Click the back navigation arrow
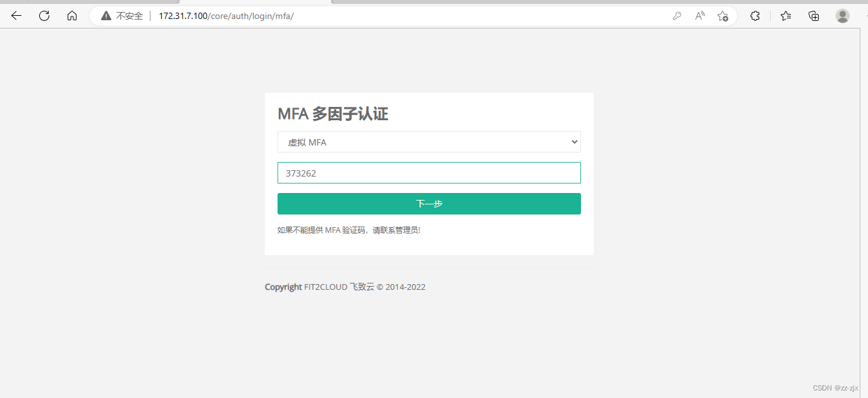 (16, 16)
